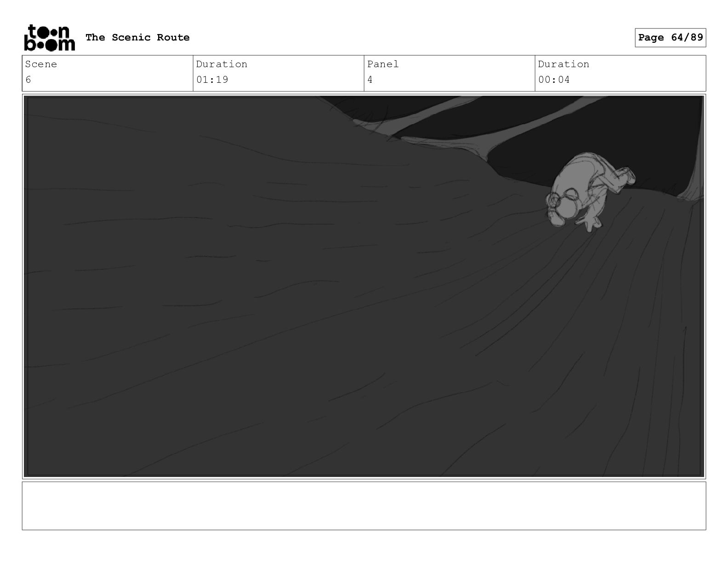Click the 'Page 64/89' page indicator

point(670,37)
